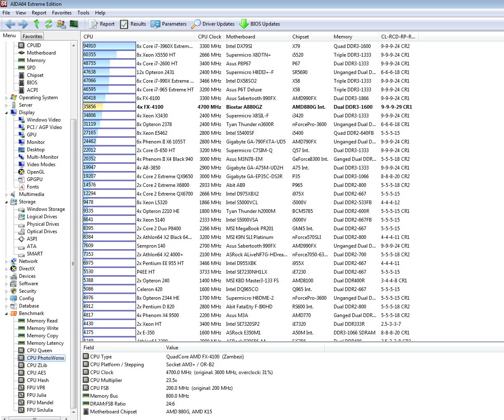Viewport: 504px width, 420px height.
Task: Collapse the Storage tree node
Action: pos(6,202)
